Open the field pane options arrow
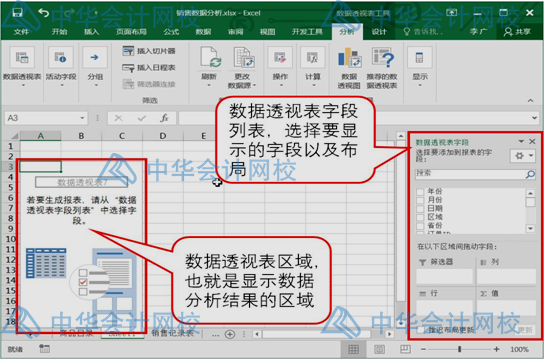This screenshot has width=545, height=360. tap(521, 141)
